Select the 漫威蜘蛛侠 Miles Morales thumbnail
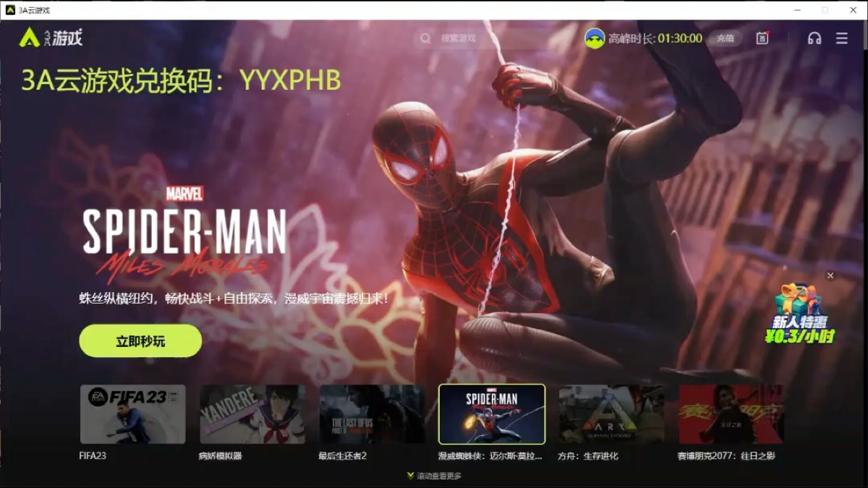 click(x=492, y=414)
